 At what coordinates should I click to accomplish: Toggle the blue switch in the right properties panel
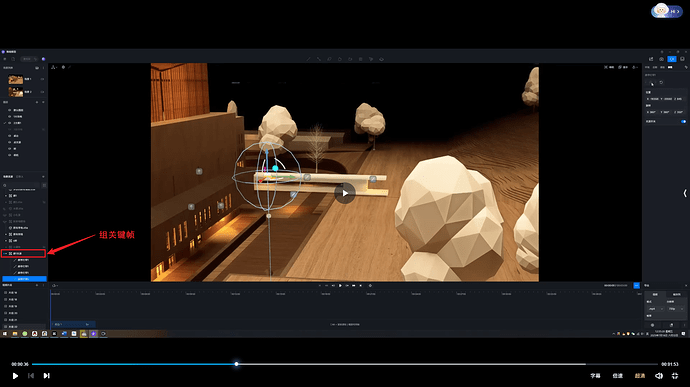click(683, 122)
